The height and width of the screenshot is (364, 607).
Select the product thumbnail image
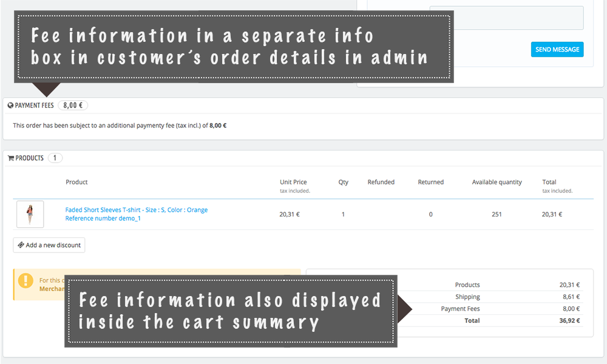pyautogui.click(x=30, y=214)
